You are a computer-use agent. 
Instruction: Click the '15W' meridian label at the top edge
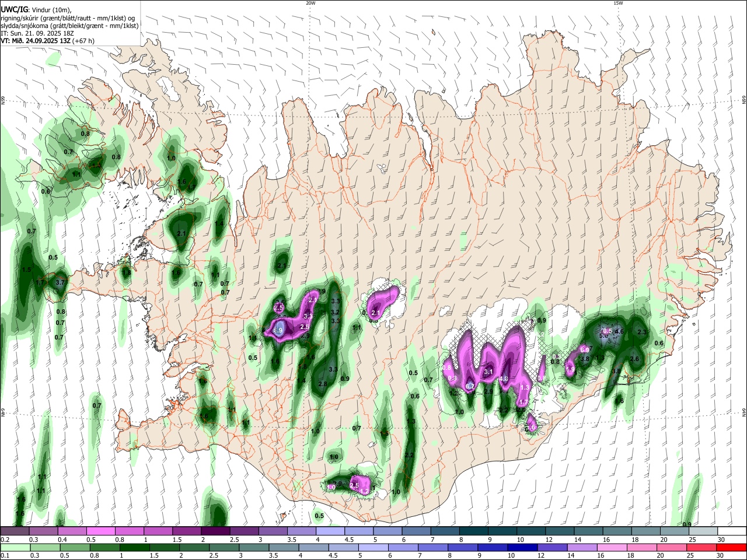coord(617,3)
